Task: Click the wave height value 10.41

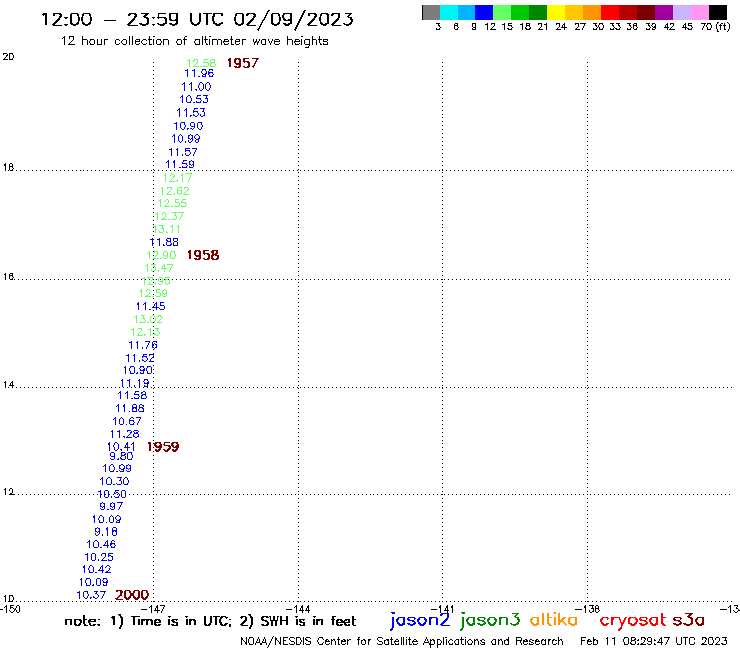Action: click(121, 447)
